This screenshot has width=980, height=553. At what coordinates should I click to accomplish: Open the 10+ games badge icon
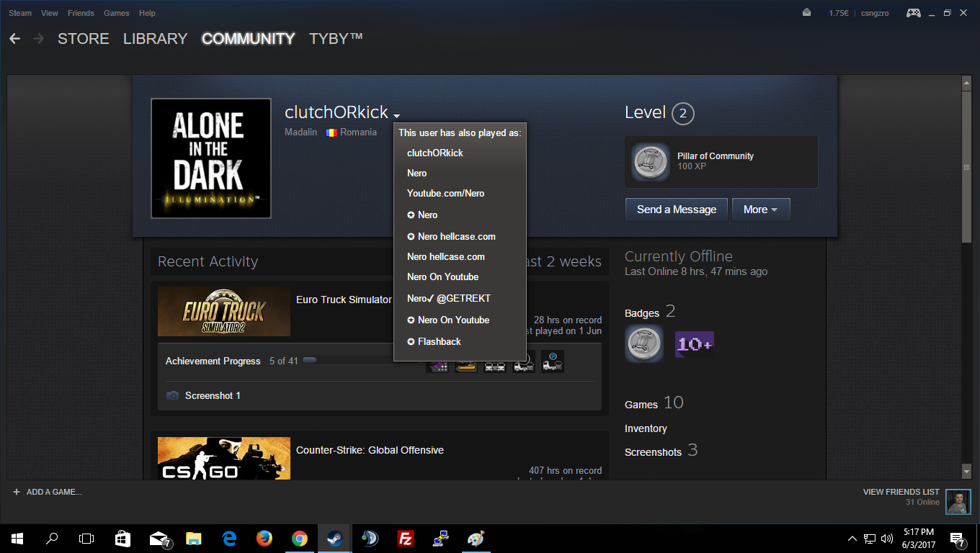694,344
